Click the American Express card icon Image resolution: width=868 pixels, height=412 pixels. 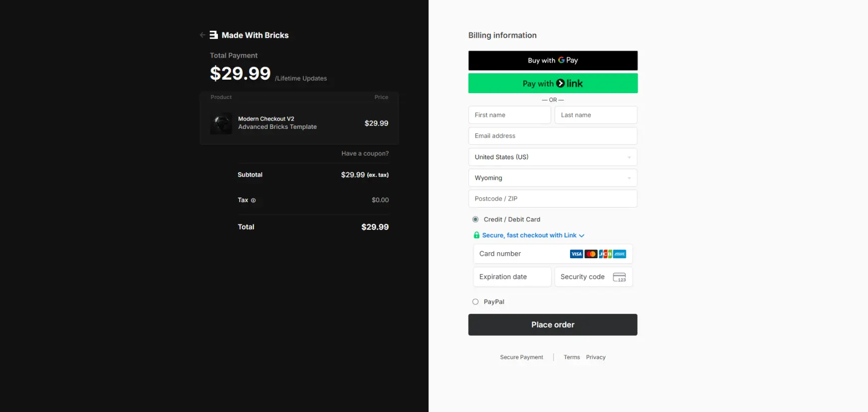point(620,254)
